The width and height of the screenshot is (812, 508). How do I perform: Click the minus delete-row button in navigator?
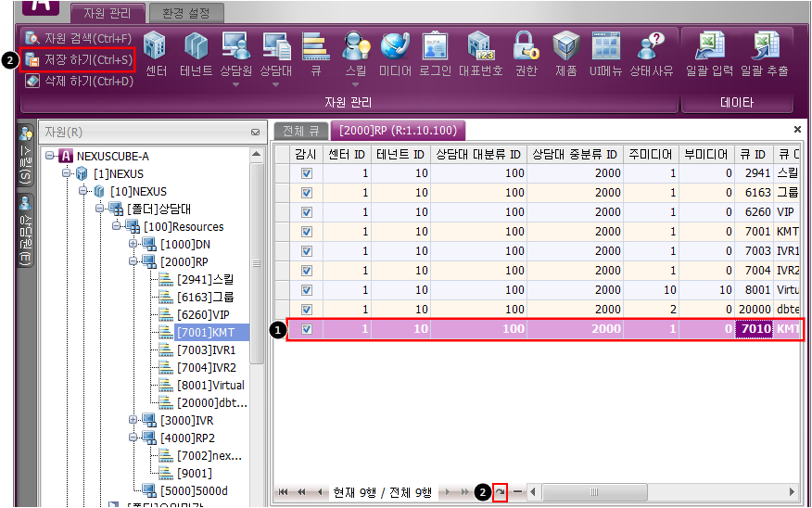(x=517, y=492)
